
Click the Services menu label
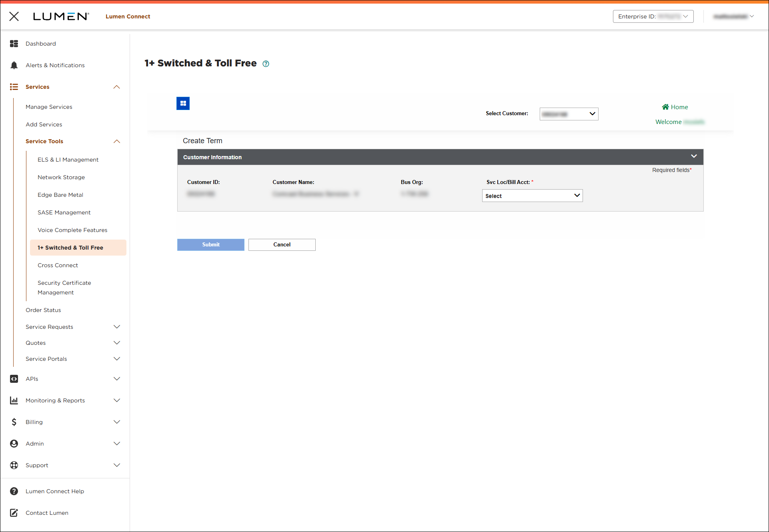tap(38, 87)
